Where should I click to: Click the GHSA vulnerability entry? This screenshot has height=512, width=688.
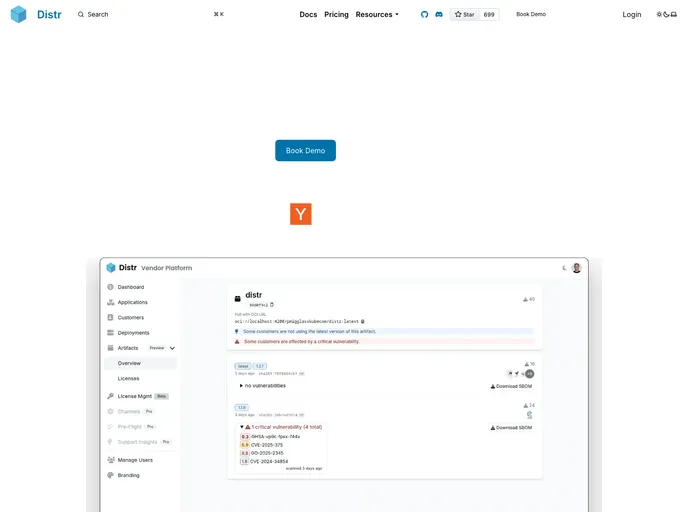pyautogui.click(x=270, y=437)
